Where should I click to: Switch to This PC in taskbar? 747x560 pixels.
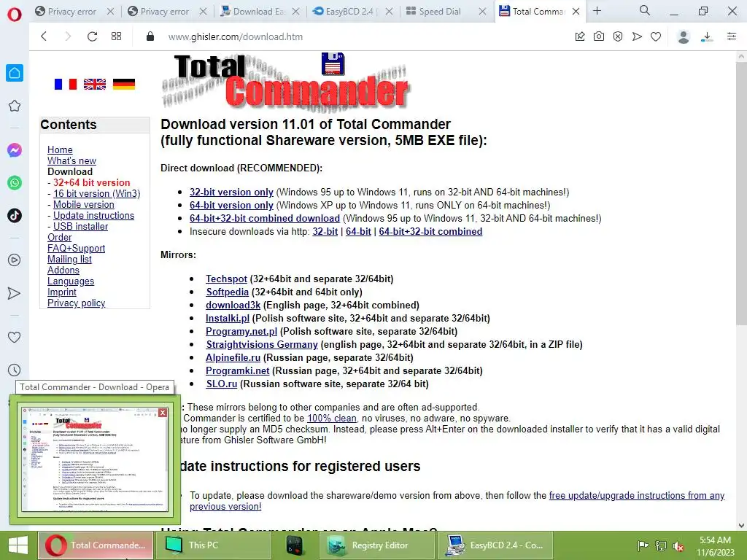tap(213, 545)
